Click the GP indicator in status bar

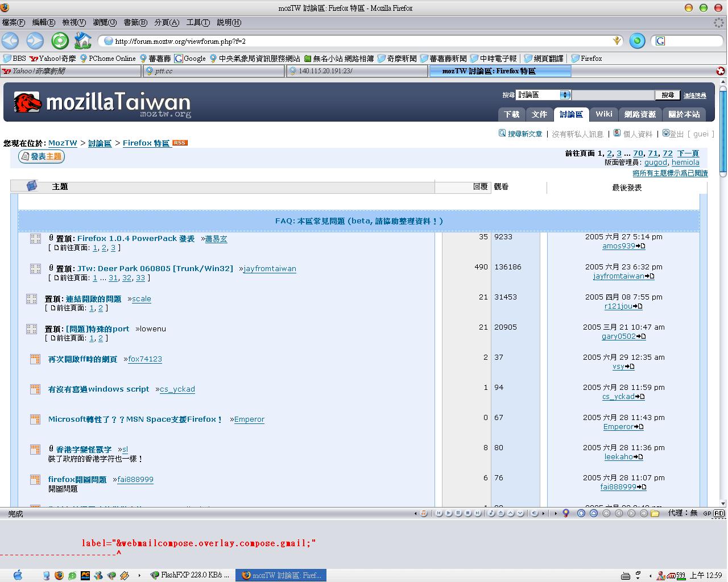click(707, 513)
